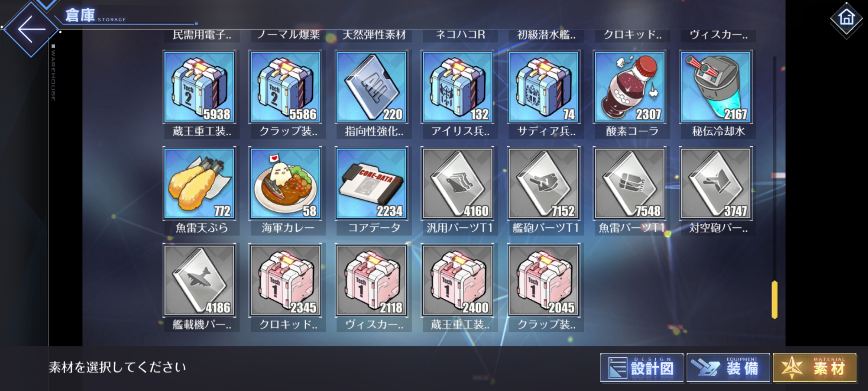
Task: Select the 酸素コーラ bottle item
Action: coord(630,87)
